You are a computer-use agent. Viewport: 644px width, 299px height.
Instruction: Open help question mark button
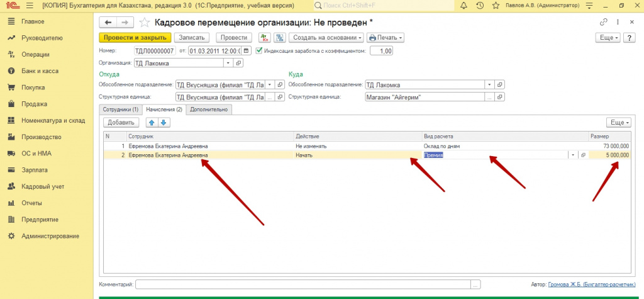629,37
